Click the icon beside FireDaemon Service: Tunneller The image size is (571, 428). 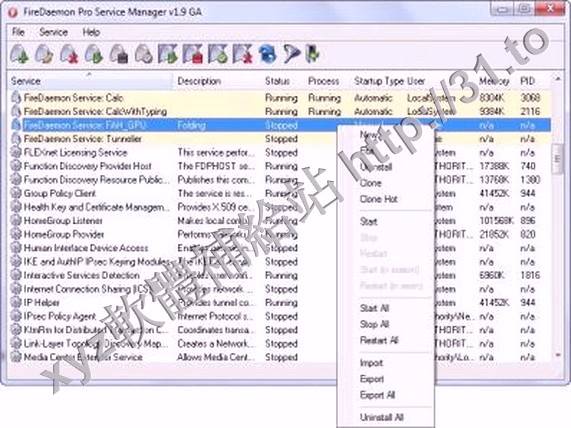coord(16,138)
